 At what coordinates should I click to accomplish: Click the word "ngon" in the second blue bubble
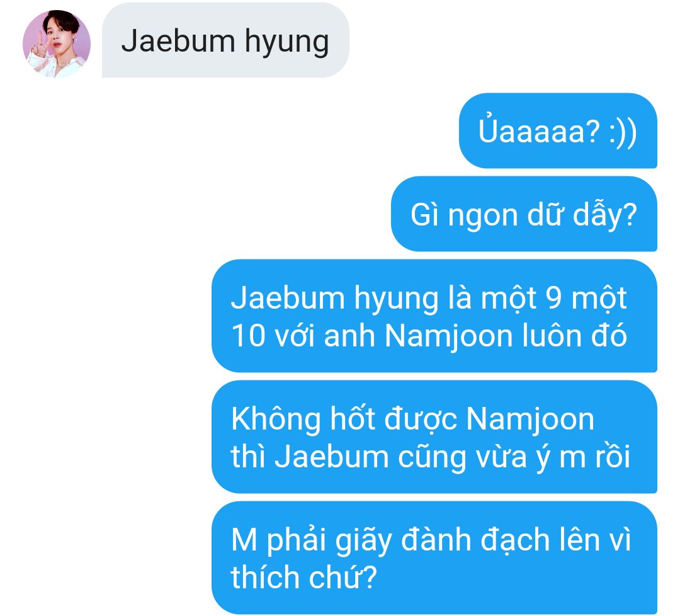coord(483,216)
